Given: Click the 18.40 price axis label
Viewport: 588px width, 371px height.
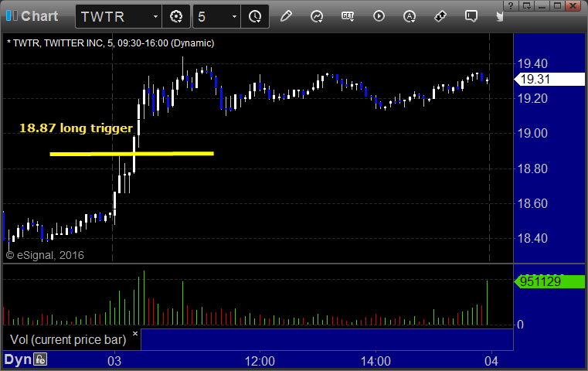Looking at the screenshot, I should coord(532,238).
